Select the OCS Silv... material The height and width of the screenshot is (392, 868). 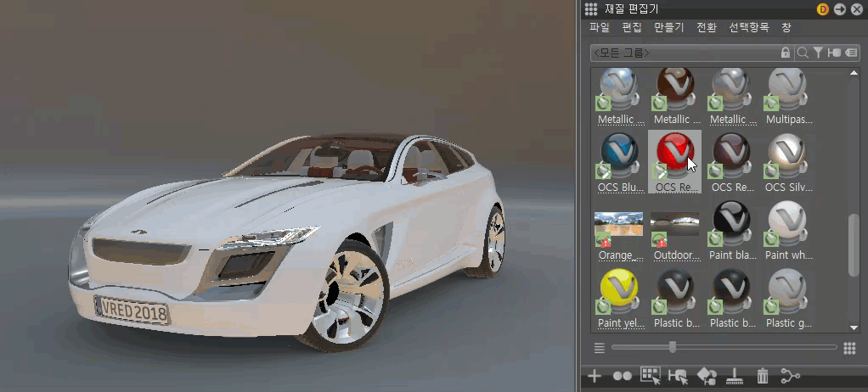787,161
